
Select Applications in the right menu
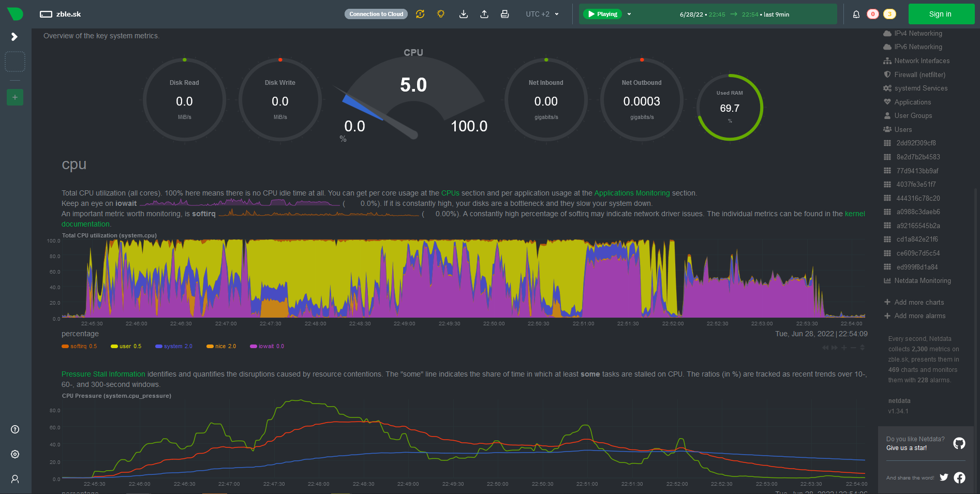pos(912,102)
